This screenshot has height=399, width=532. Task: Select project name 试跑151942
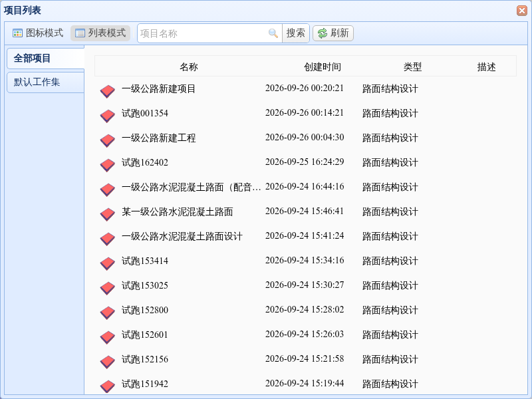145,384
